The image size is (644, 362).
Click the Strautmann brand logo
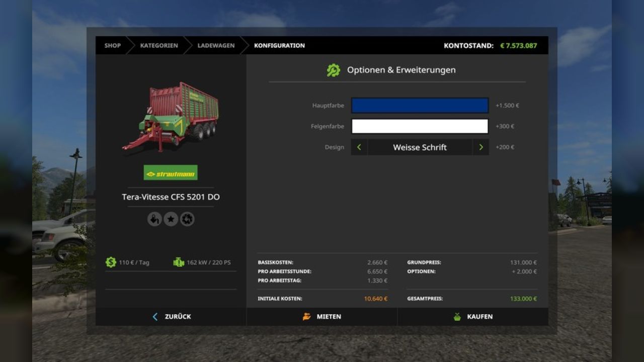click(x=171, y=172)
